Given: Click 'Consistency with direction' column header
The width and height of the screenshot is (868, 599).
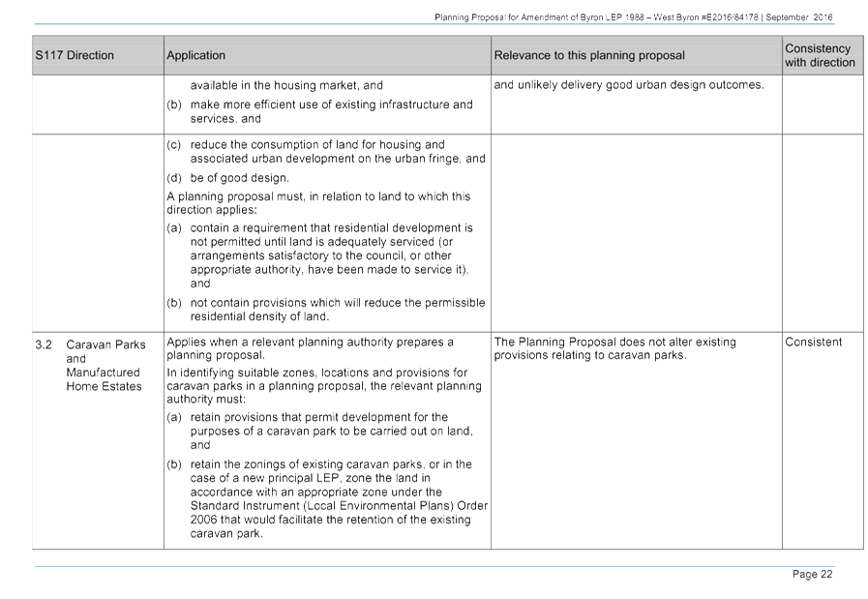Looking at the screenshot, I should point(823,55).
